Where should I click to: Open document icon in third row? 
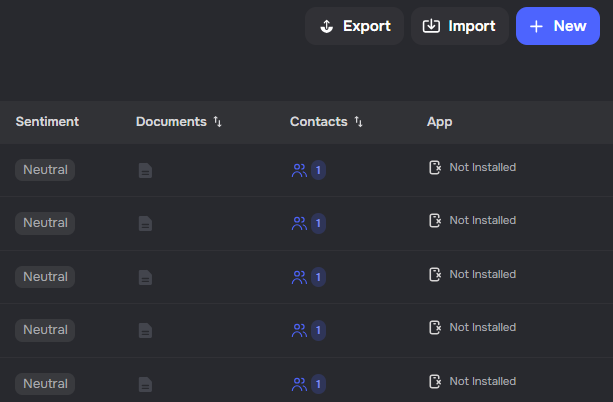[x=145, y=277]
